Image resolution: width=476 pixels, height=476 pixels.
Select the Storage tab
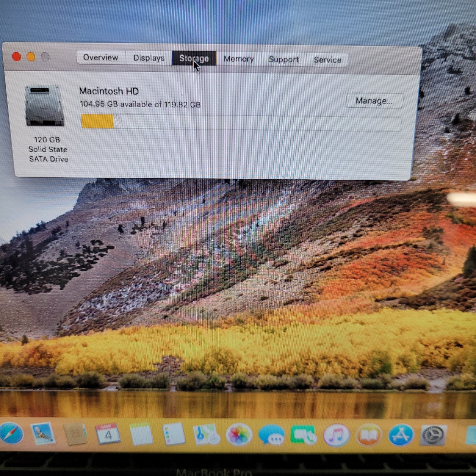(x=194, y=59)
